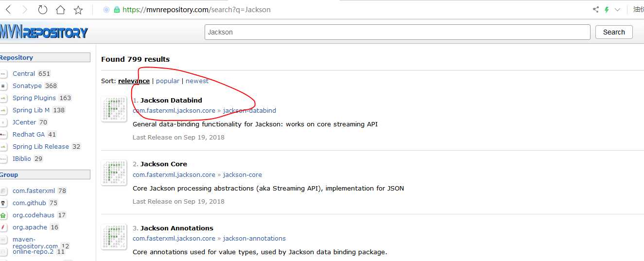
Task: Click Last Release date under Jackson Core
Action: [178, 202]
